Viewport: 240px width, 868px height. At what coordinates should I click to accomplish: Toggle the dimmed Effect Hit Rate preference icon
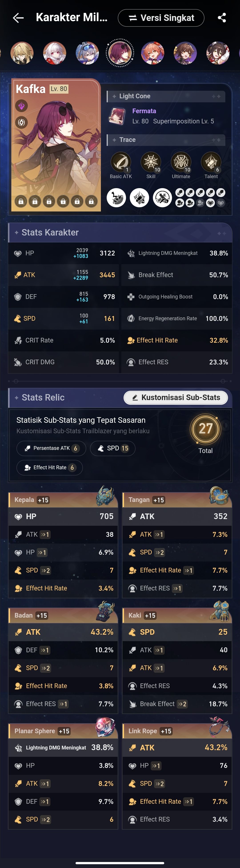pyautogui.click(x=201, y=203)
